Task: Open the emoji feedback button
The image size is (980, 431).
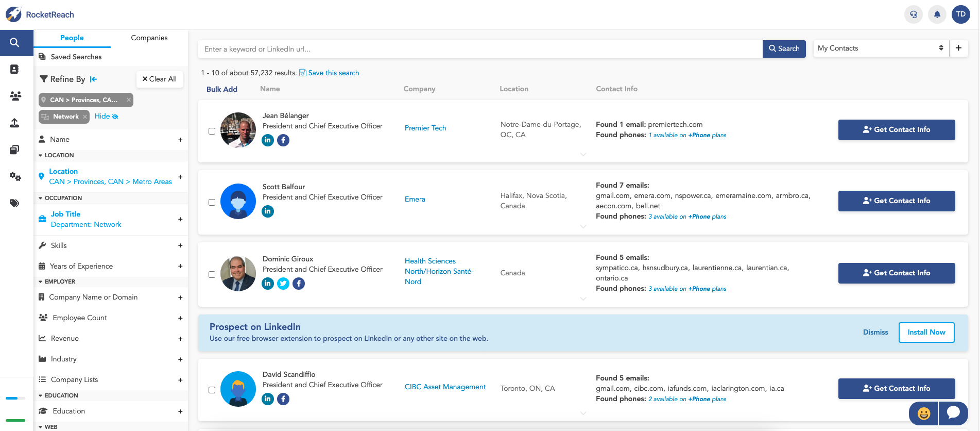Action: [x=924, y=413]
